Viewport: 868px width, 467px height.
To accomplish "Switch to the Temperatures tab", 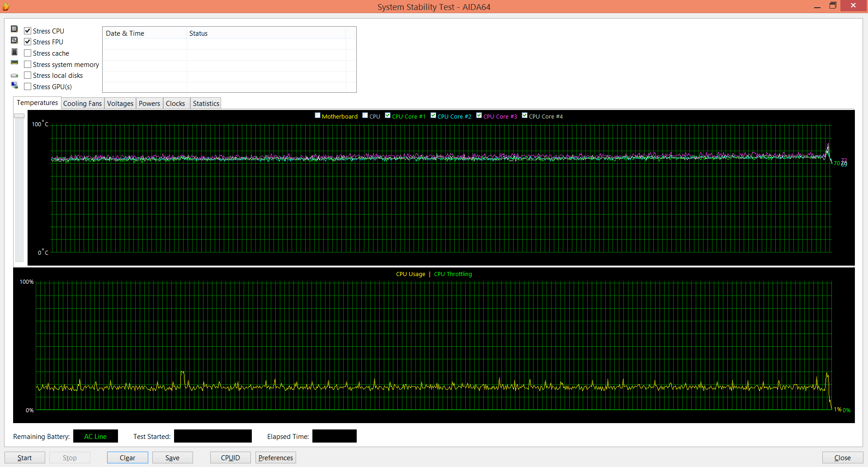I will [37, 103].
